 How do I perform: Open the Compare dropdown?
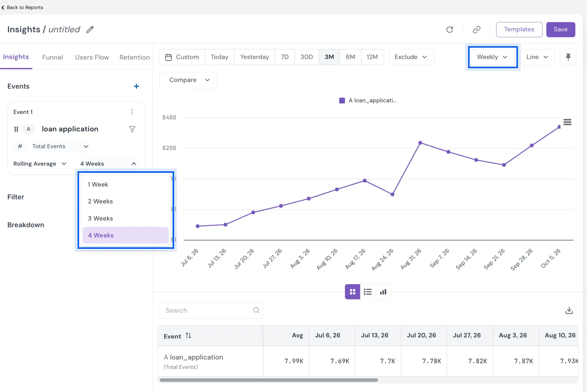click(188, 80)
